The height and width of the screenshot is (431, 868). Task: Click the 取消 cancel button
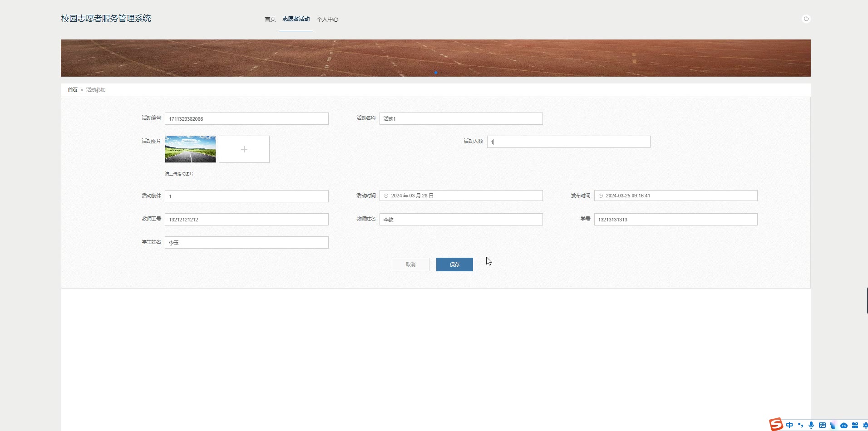click(410, 264)
